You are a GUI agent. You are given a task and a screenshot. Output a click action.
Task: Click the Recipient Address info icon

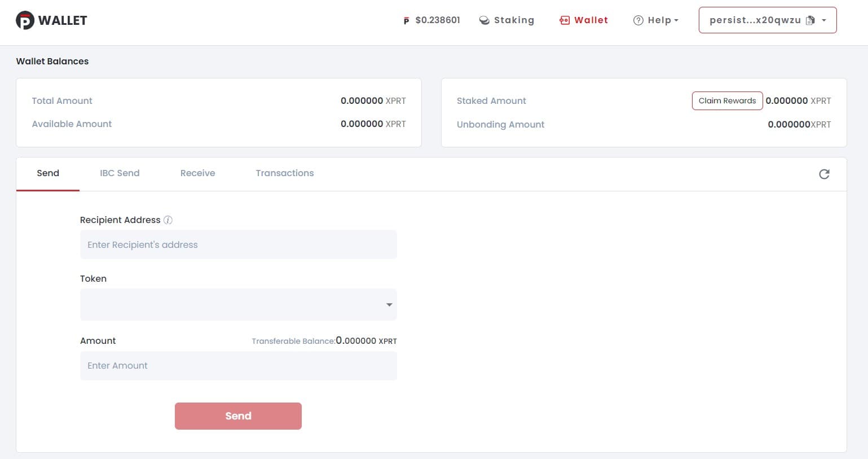(168, 220)
